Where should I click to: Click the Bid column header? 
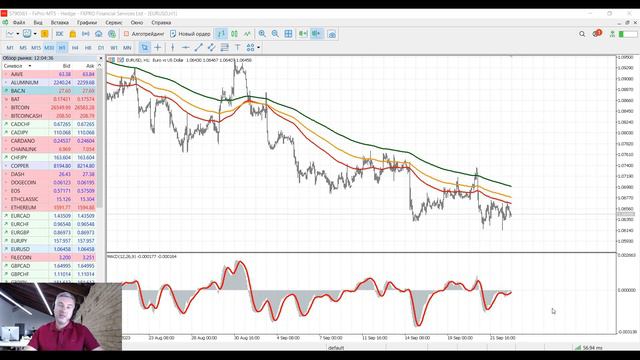[x=67, y=66]
